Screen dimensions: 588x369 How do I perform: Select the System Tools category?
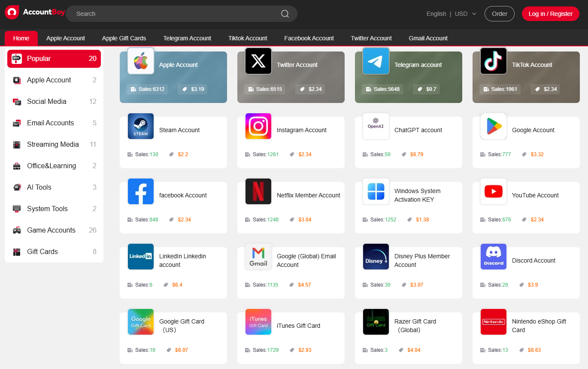(54, 209)
